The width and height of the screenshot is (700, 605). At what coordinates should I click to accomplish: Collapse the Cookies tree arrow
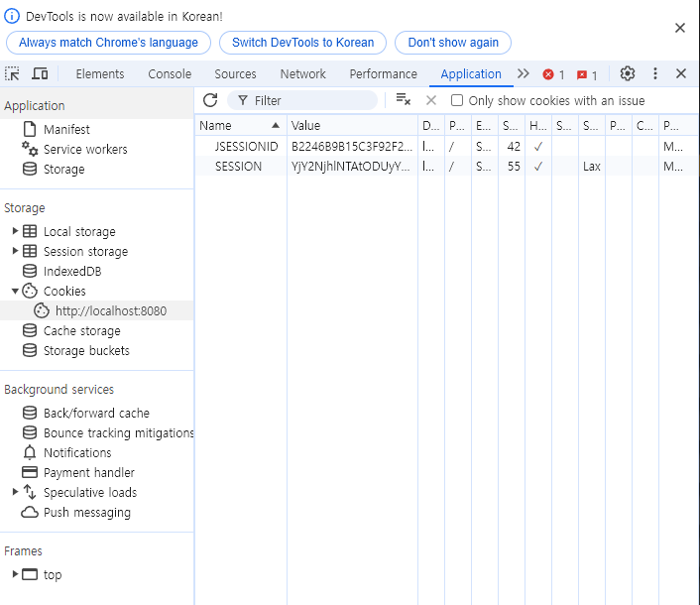(x=15, y=292)
